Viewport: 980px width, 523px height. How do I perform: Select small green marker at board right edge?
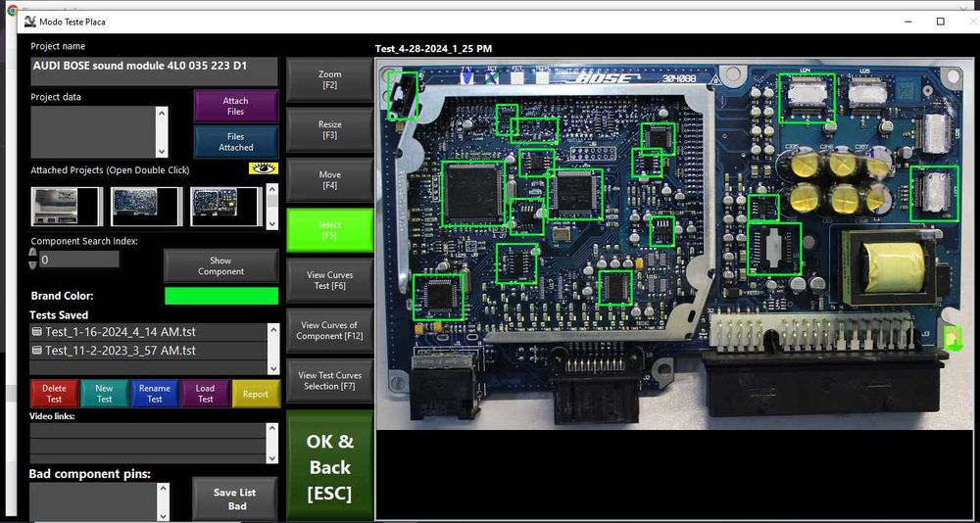point(953,339)
